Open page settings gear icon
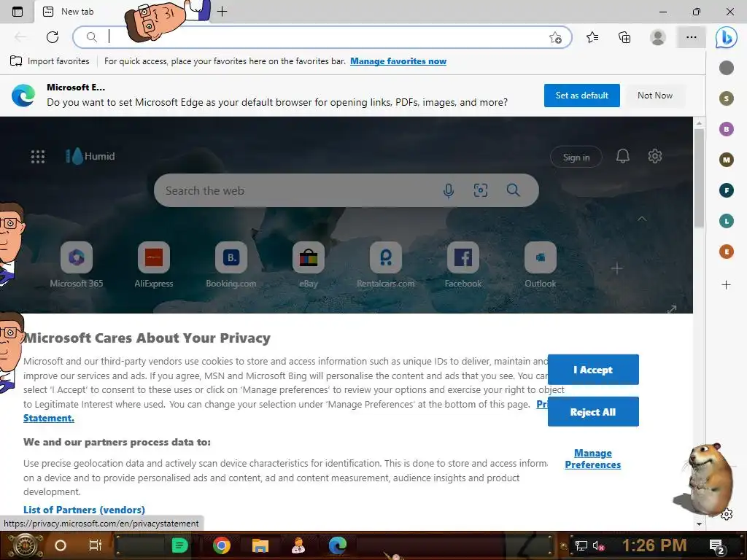Viewport: 747px width, 560px height. pyautogui.click(x=654, y=156)
